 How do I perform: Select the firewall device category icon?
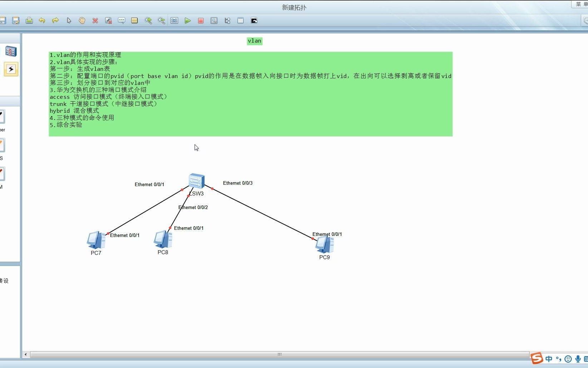point(11,52)
